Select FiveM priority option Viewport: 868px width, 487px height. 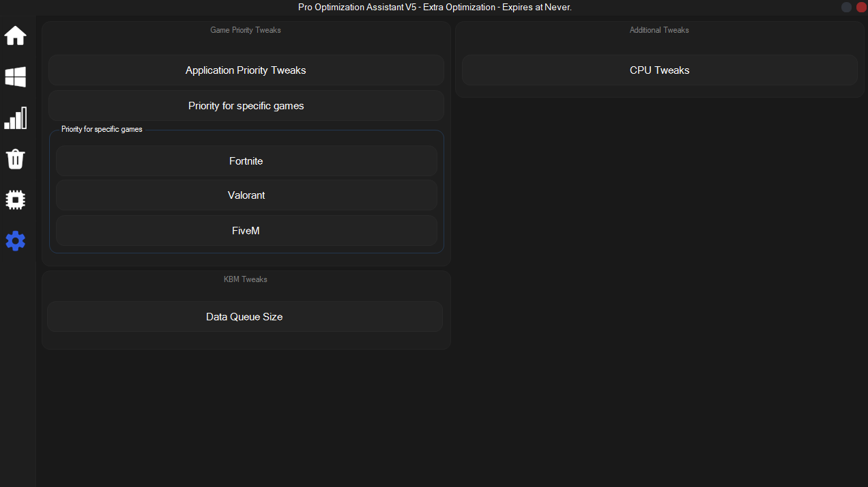coord(246,231)
